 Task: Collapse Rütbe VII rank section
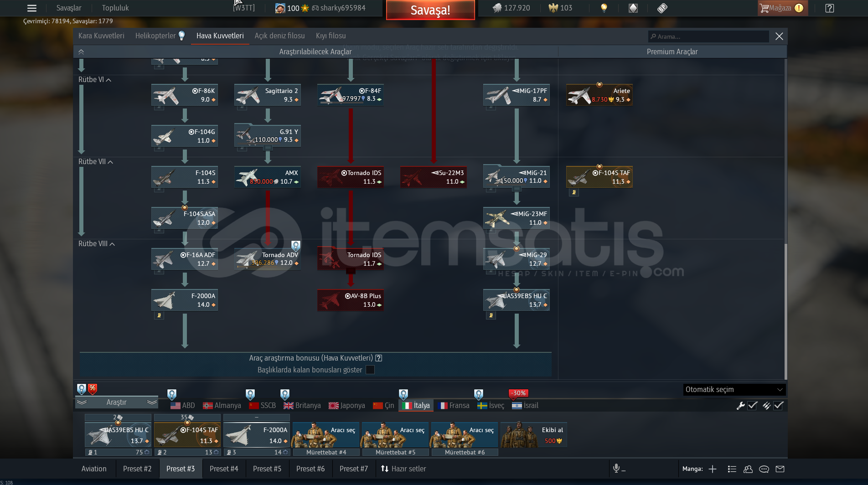click(95, 161)
